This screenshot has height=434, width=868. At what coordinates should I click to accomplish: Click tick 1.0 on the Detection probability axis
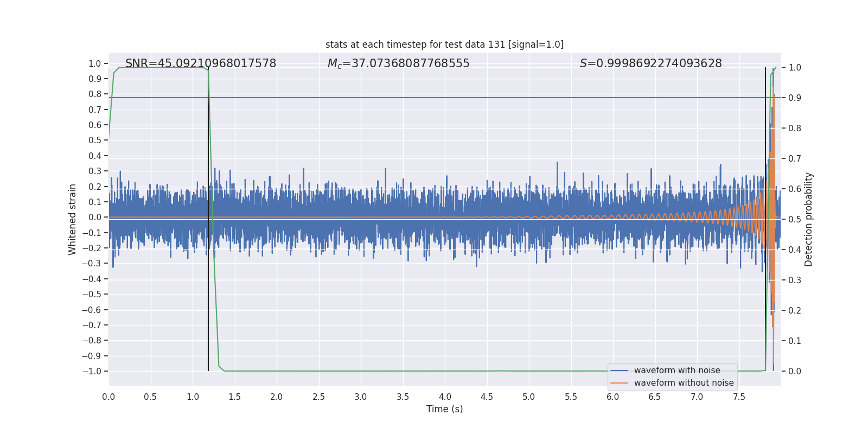coord(795,67)
